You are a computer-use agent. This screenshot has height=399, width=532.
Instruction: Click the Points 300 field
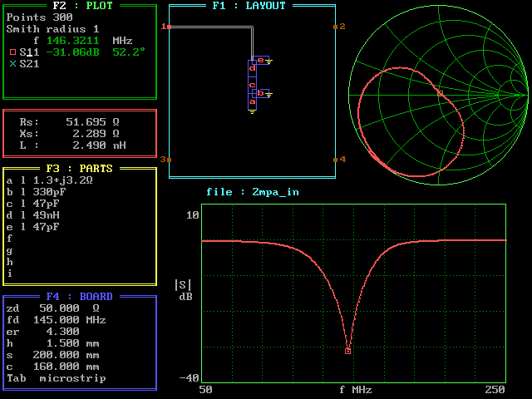point(39,17)
